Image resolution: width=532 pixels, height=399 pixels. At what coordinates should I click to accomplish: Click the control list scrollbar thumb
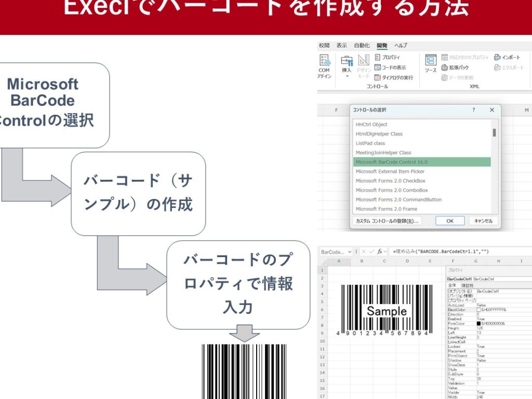click(495, 132)
